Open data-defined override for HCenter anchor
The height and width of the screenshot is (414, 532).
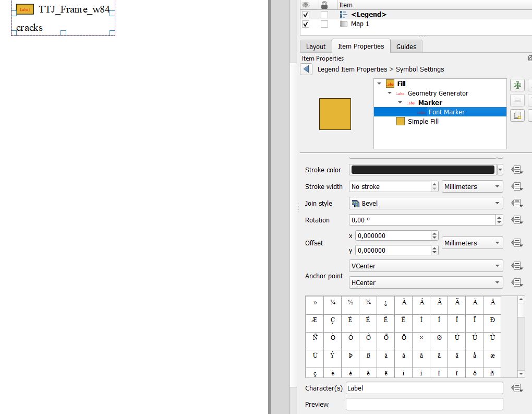pos(517,282)
